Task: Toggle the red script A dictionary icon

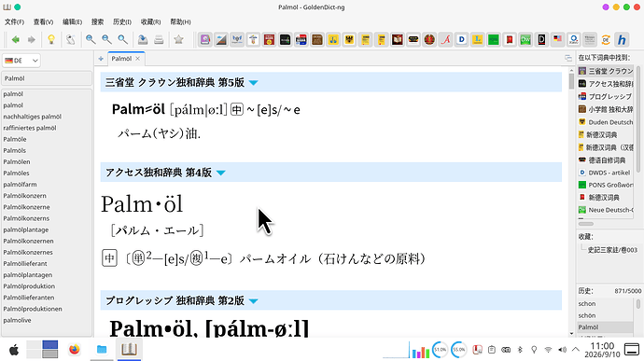Action: coord(445,40)
